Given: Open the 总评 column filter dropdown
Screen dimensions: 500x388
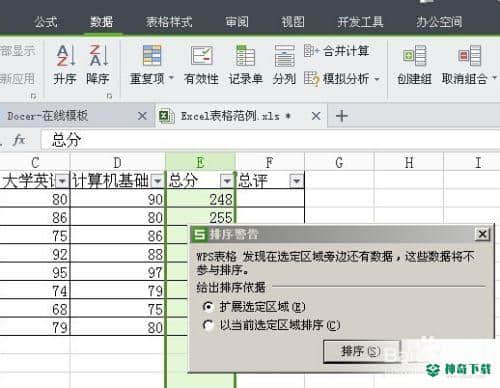Looking at the screenshot, I should (x=296, y=181).
